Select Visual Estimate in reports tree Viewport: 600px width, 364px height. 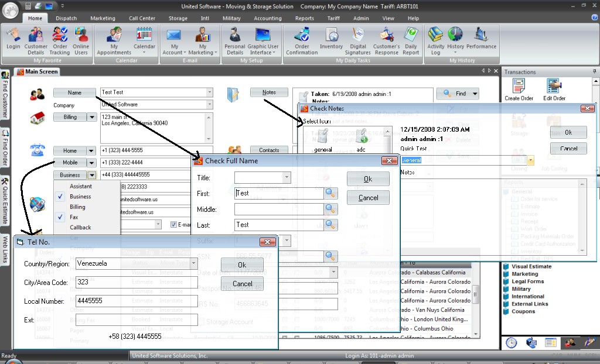point(531,266)
